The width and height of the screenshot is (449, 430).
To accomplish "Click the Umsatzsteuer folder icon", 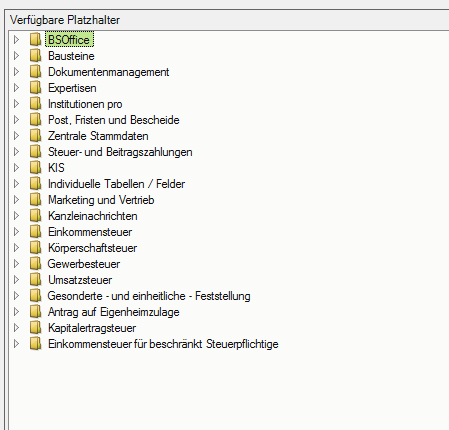I will pos(35,280).
